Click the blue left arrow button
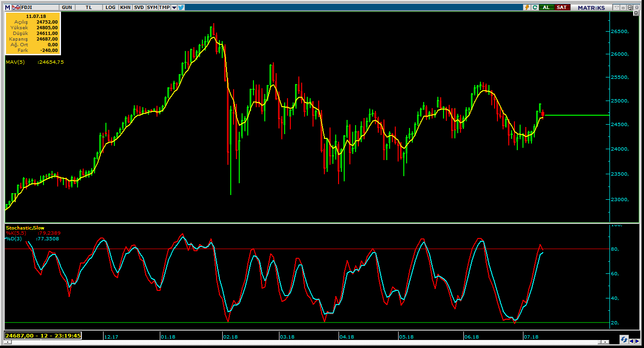The image size is (644, 348). click(x=632, y=341)
